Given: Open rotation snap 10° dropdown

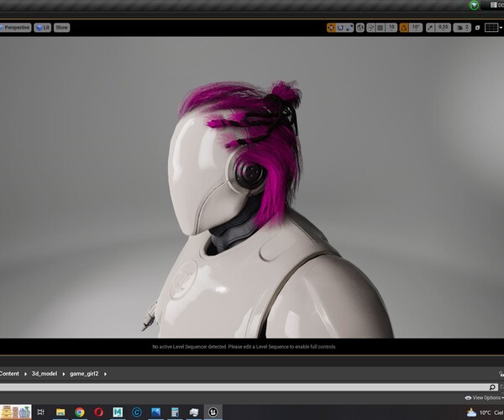Looking at the screenshot, I should (x=416, y=28).
